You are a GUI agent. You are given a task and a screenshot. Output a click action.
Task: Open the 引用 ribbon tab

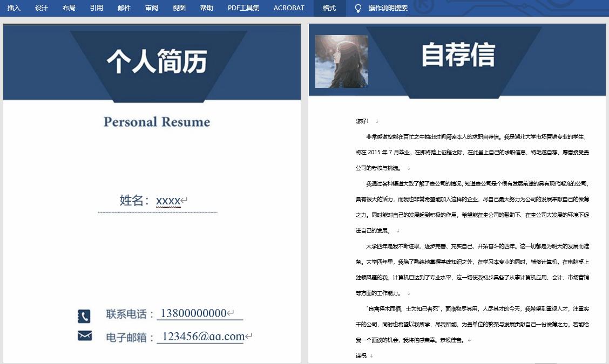[x=96, y=8]
